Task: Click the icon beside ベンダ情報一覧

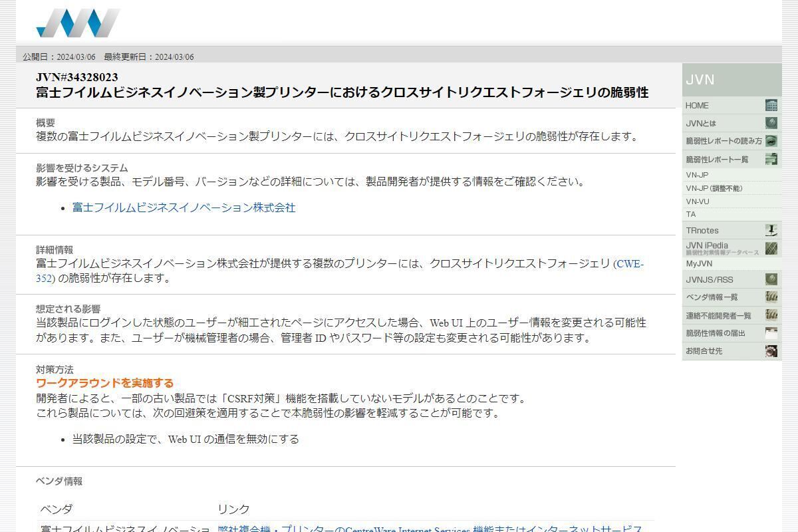Action: [x=771, y=297]
